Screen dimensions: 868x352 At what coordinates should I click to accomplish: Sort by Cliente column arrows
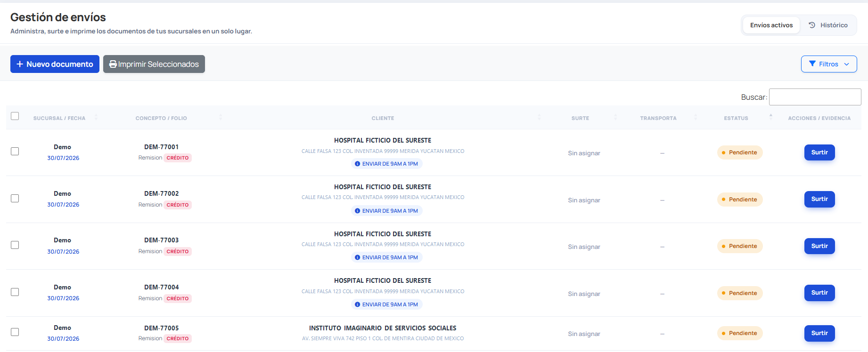click(539, 117)
